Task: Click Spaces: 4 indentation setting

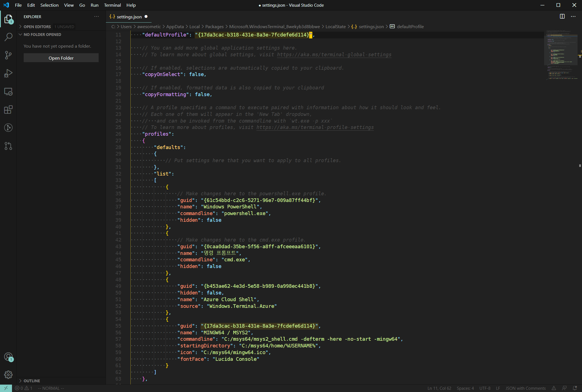Action: point(465,388)
